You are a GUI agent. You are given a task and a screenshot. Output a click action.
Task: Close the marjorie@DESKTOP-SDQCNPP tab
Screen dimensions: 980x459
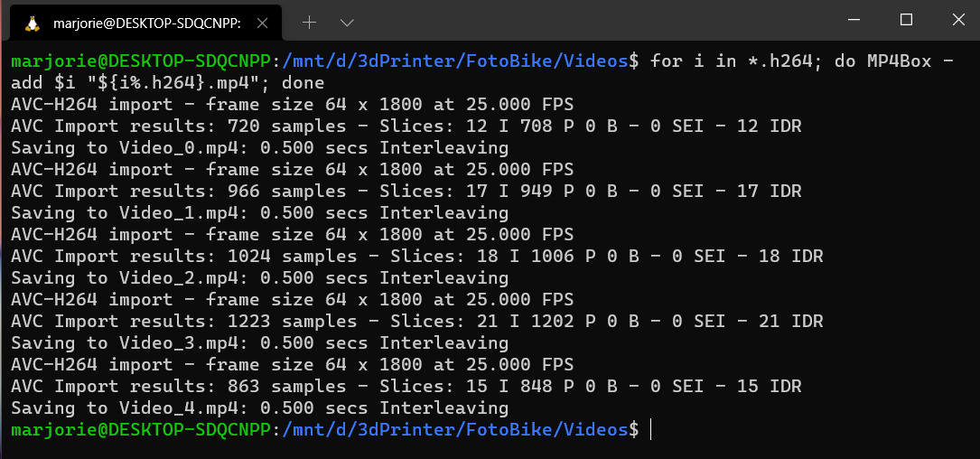tap(266, 23)
